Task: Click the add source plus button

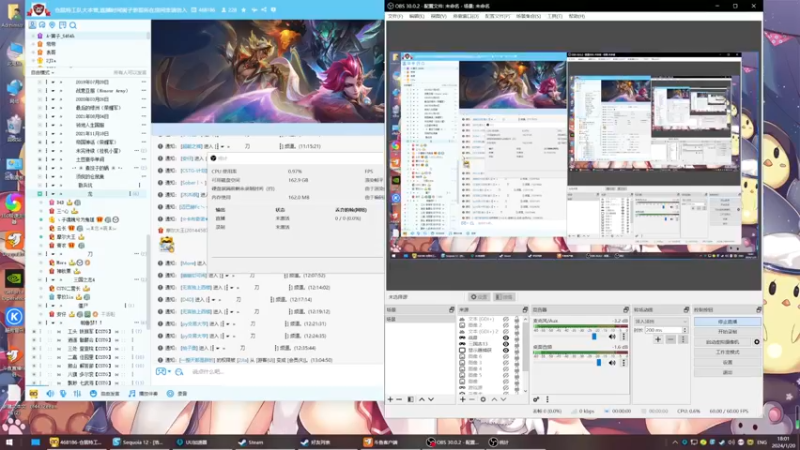Action: tap(462, 399)
